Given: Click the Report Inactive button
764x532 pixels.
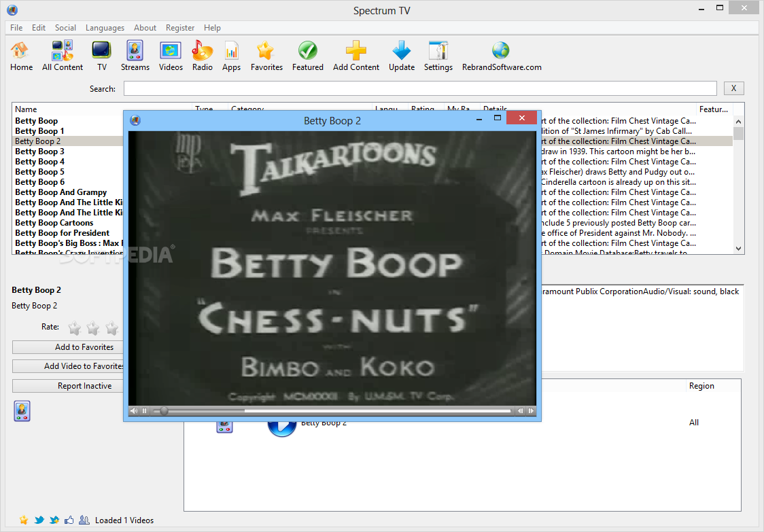Looking at the screenshot, I should coord(68,385).
